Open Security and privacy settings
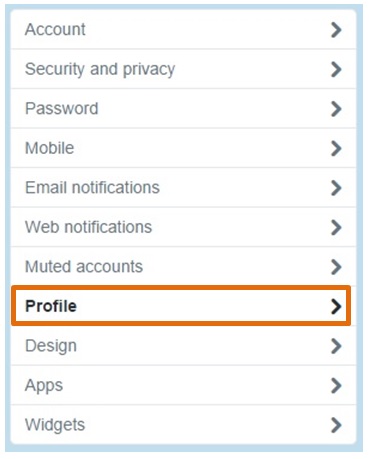Image resolution: width=369 pixels, height=459 pixels. click(184, 69)
